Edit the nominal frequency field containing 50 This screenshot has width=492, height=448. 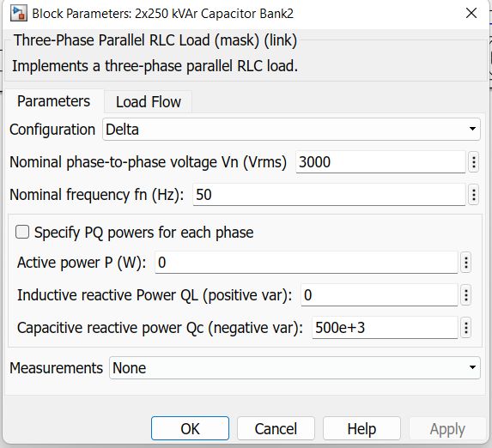[x=329, y=195]
